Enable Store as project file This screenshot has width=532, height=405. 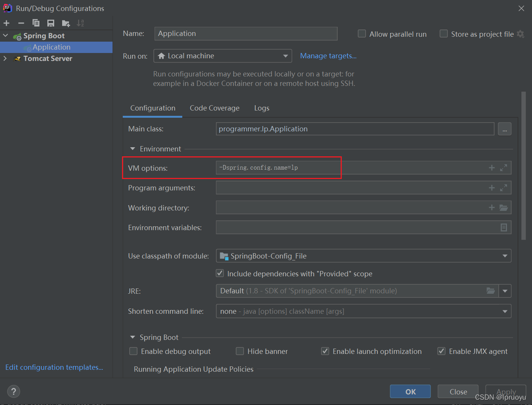click(x=443, y=34)
